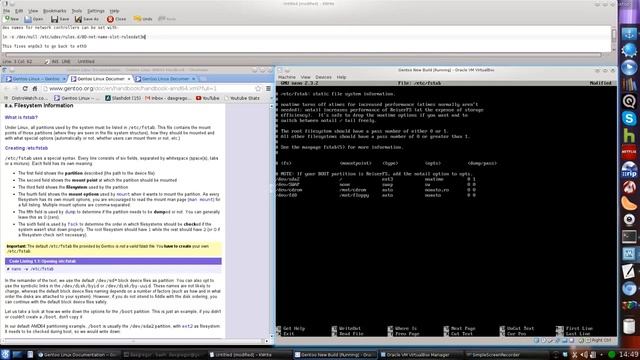Click the KWrite horizontal scrollbar
Screen dimensions: 640x360
pyautogui.click(x=303, y=55)
